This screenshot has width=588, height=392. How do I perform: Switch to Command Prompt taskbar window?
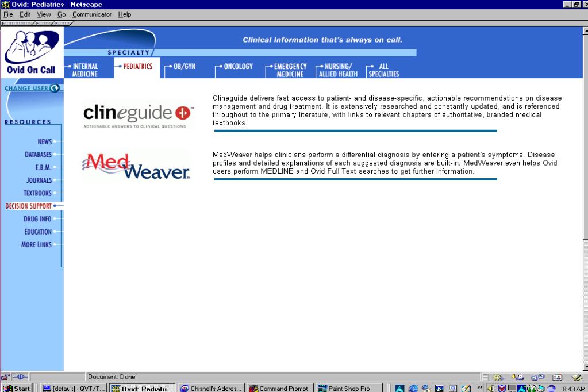coord(280,388)
